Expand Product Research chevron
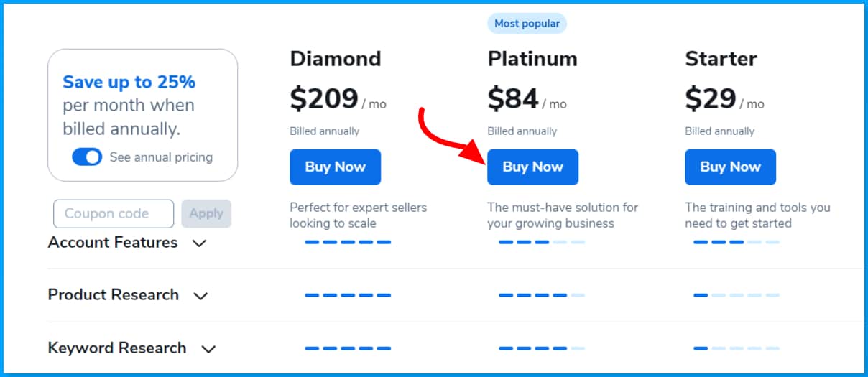 pyautogui.click(x=201, y=296)
